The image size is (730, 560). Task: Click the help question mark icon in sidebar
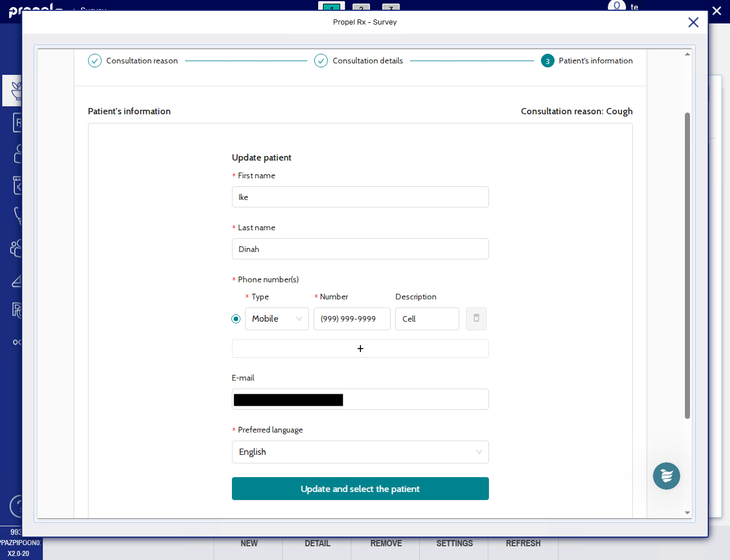point(17,506)
